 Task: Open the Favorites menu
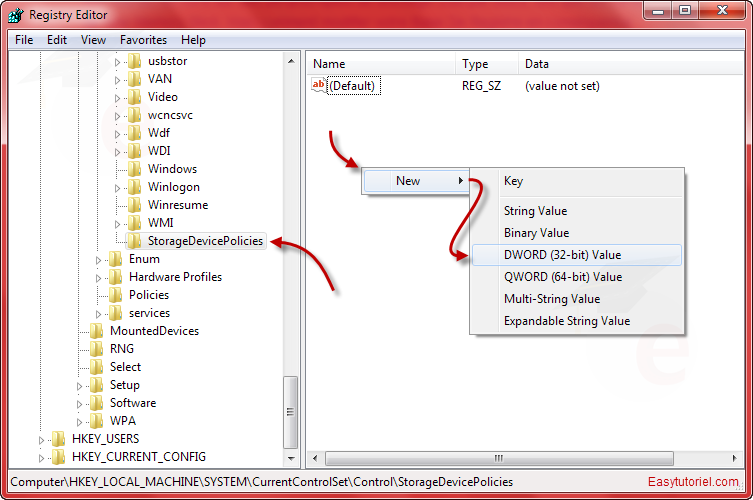click(143, 40)
